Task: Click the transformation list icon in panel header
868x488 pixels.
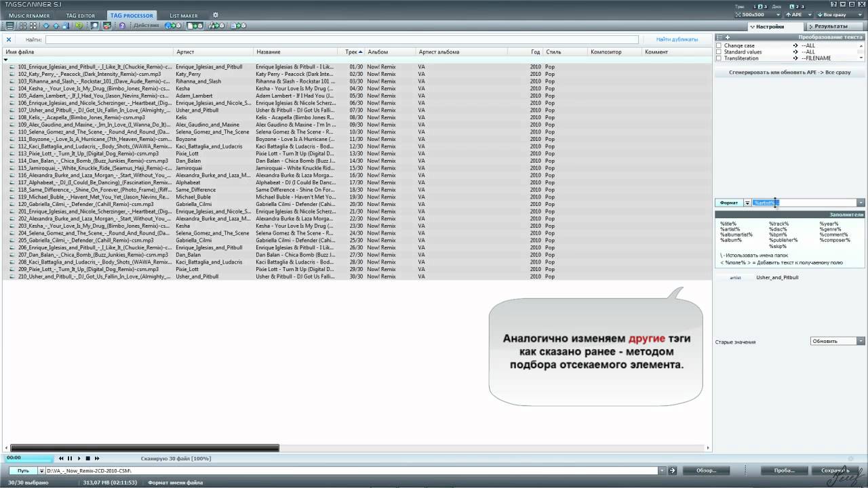Action: pos(719,37)
